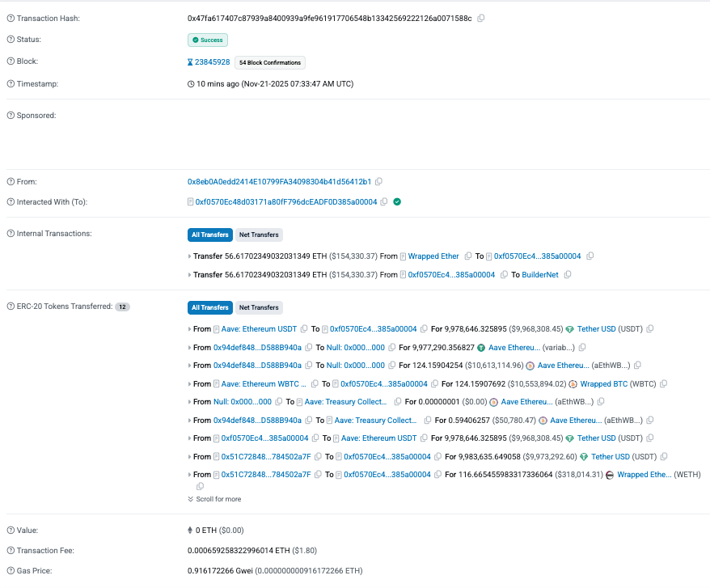Click the green Success status badge
This screenshot has height=588, width=710.
coord(208,40)
